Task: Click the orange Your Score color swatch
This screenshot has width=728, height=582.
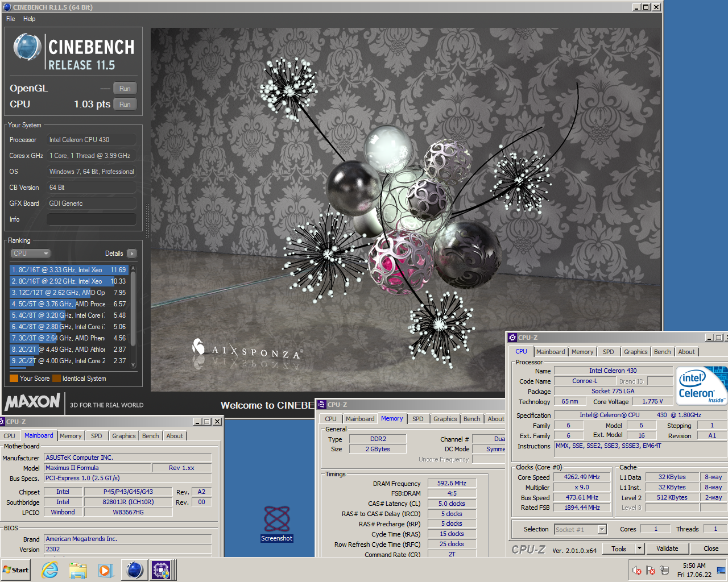Action: coord(14,379)
